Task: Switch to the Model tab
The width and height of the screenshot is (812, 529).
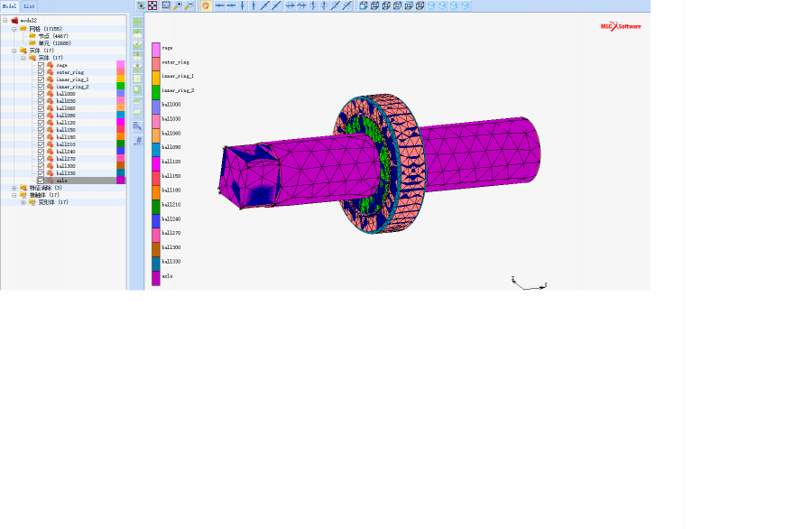Action: tap(9, 6)
